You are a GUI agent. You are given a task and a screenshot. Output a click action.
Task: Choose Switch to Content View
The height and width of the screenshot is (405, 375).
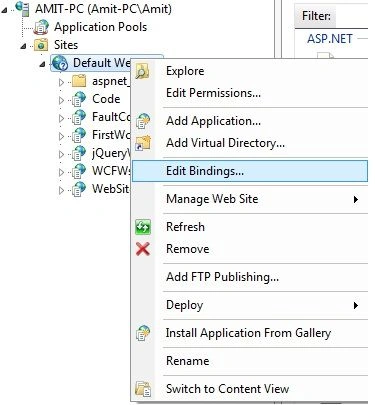250,389
